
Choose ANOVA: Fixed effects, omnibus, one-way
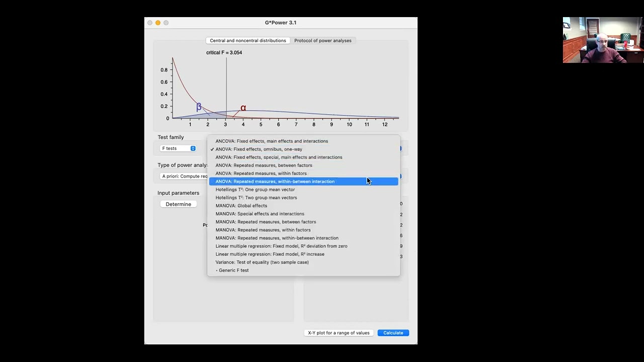pos(303,149)
